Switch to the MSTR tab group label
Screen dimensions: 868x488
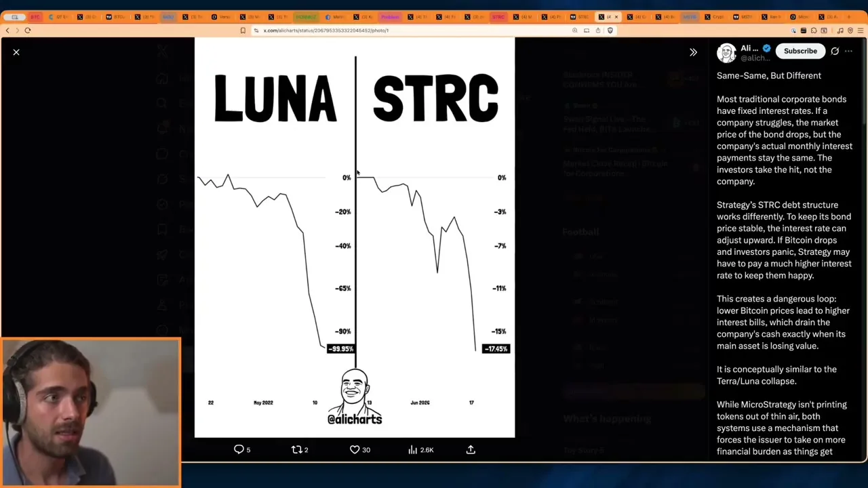[690, 17]
